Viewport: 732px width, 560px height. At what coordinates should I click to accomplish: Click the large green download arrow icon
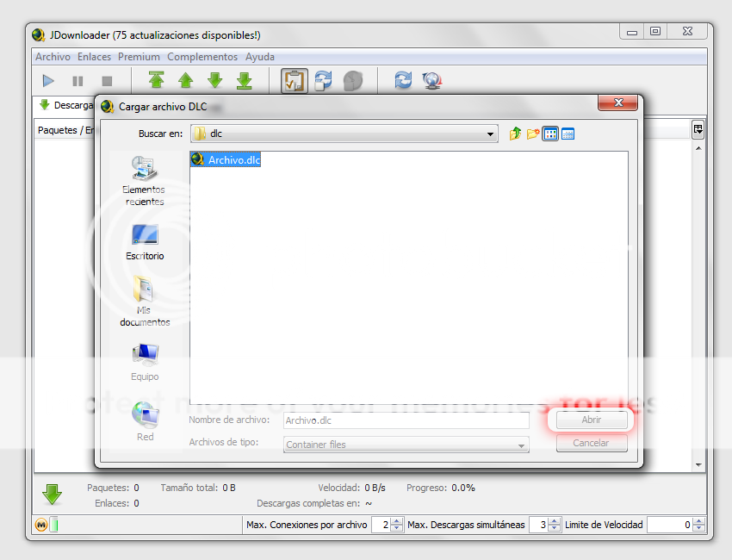tap(52, 495)
